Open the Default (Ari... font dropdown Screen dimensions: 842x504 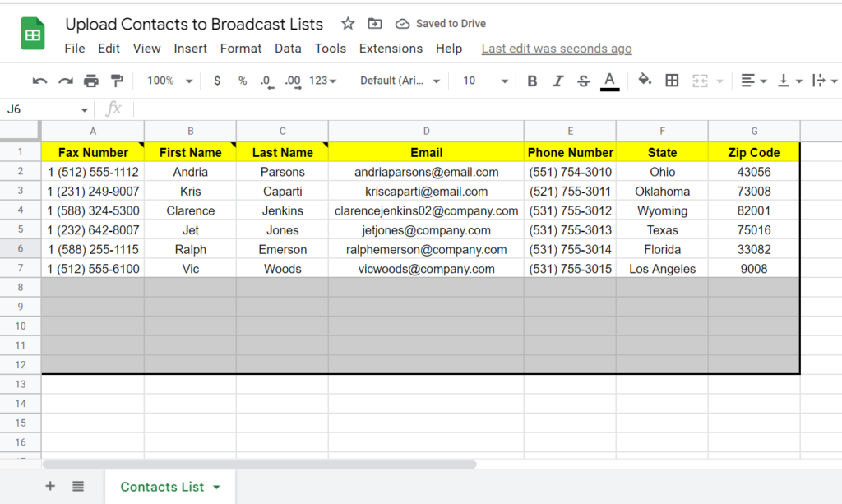click(x=400, y=81)
